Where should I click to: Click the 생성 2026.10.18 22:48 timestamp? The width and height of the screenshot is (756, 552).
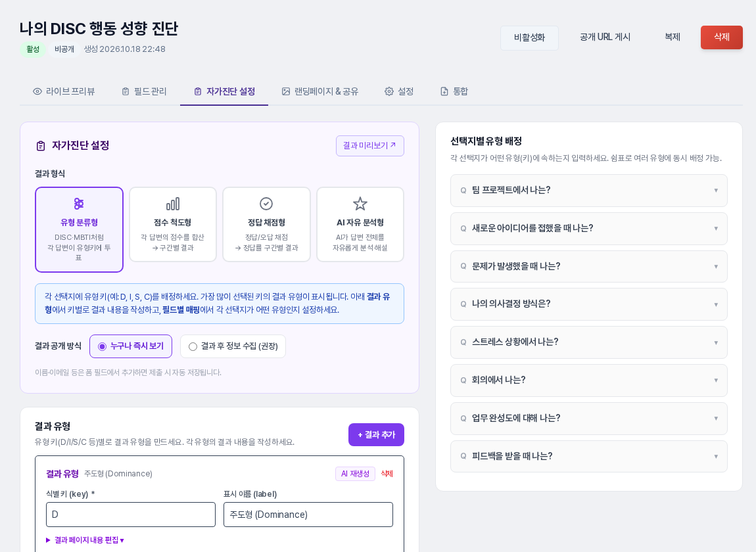(x=124, y=49)
